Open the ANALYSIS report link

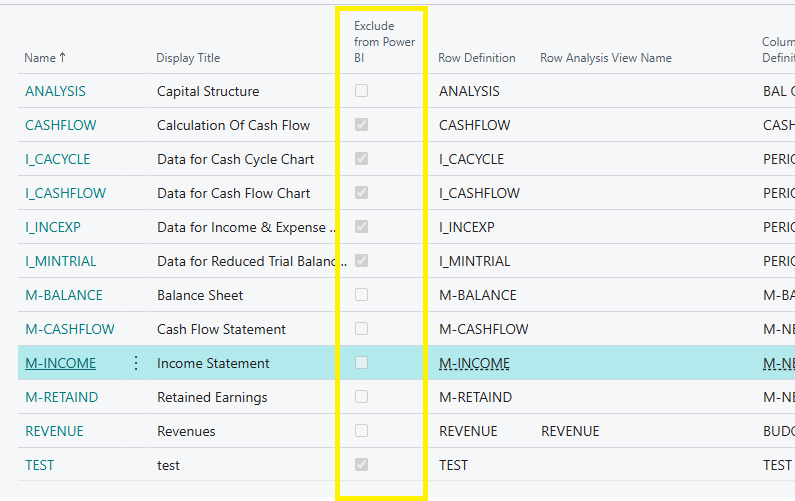pyautogui.click(x=55, y=91)
